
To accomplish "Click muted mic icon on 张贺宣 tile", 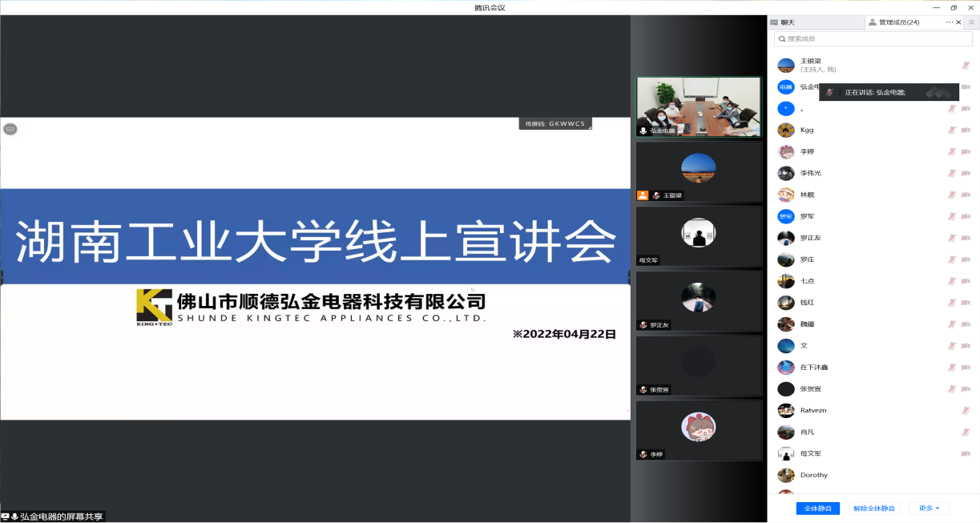I will coord(643,390).
